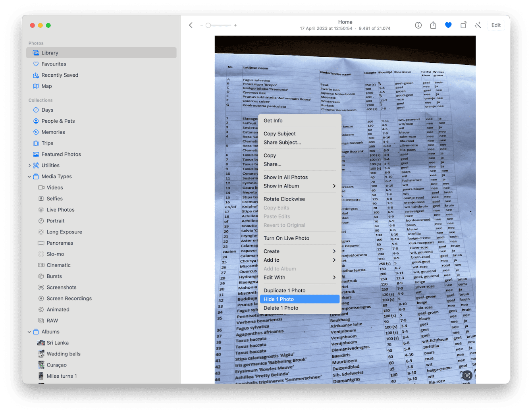Activate Live Text detection on the photo

click(467, 375)
